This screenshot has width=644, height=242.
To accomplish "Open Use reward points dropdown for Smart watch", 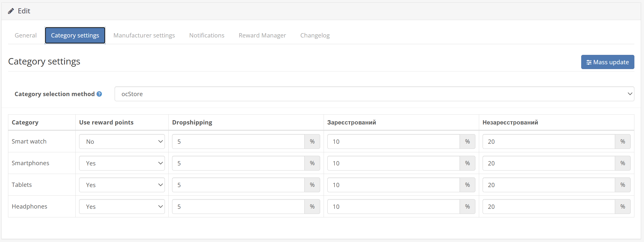I will (122, 142).
